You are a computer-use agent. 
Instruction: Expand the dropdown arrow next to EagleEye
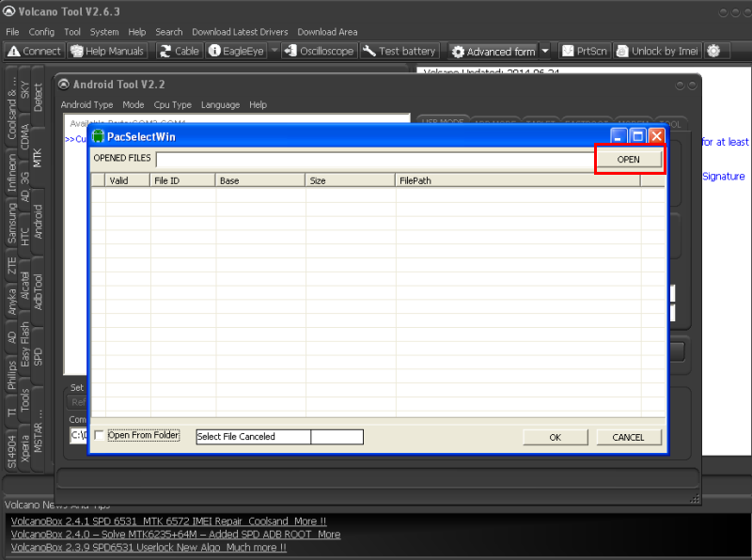point(274,51)
